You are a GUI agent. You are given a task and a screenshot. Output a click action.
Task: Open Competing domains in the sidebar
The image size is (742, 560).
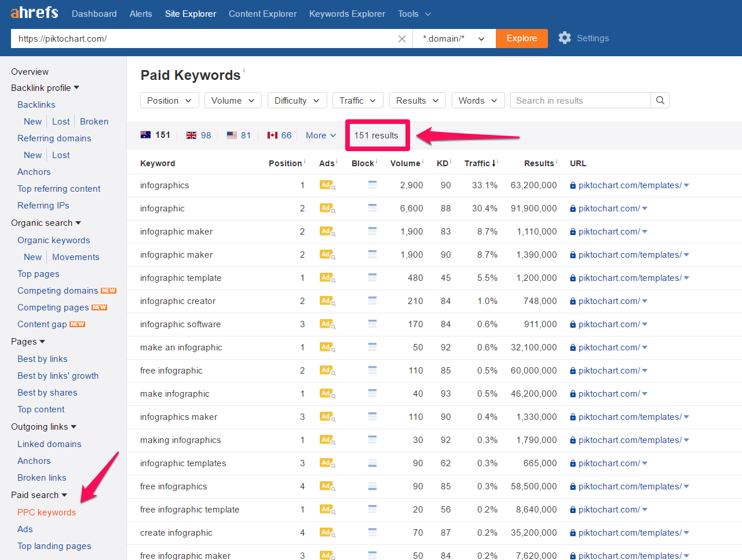pos(58,291)
